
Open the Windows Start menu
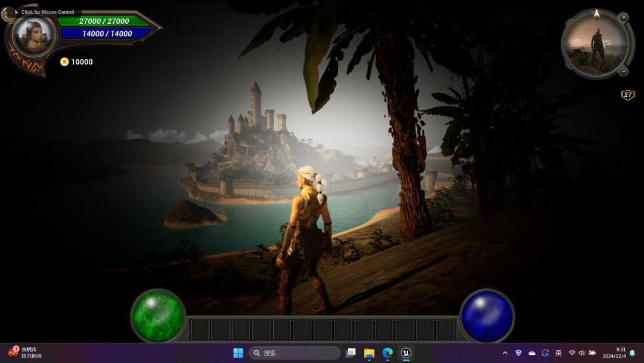click(x=238, y=353)
